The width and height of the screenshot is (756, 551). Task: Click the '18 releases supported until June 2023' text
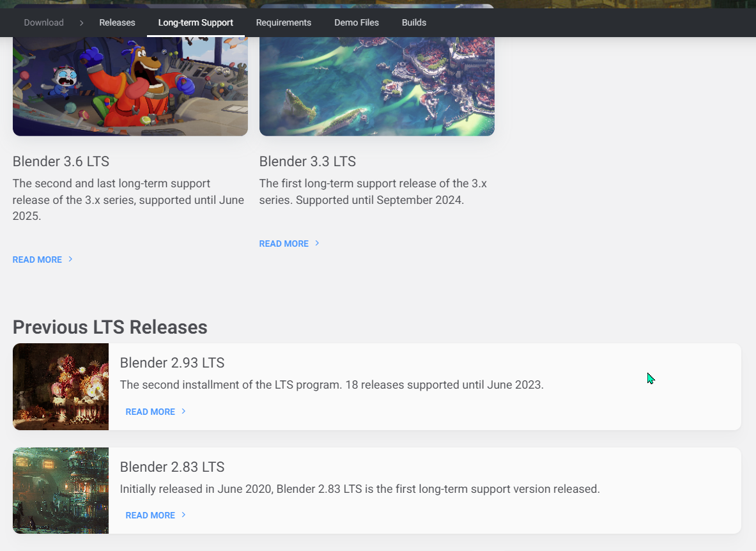[332, 385]
